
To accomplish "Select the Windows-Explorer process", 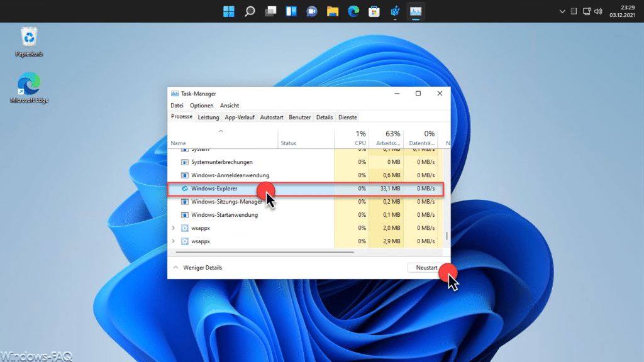I will [x=305, y=189].
